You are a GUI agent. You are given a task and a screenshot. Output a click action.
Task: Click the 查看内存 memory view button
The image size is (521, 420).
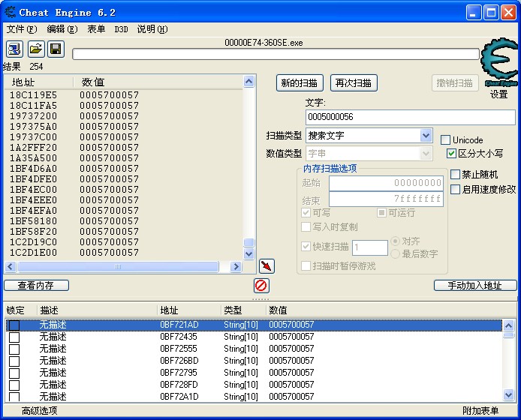[x=36, y=285]
